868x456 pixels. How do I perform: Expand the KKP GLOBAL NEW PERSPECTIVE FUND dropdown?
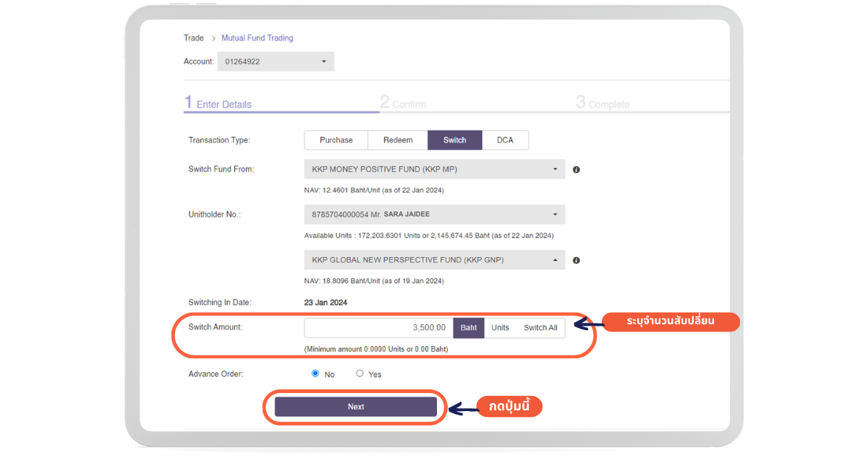(434, 260)
